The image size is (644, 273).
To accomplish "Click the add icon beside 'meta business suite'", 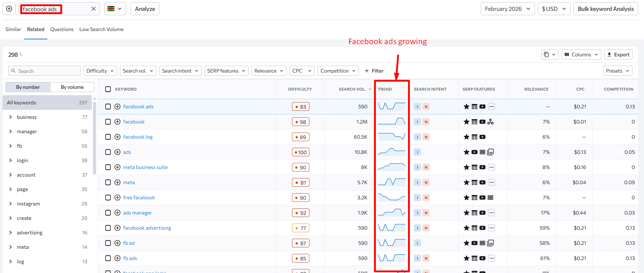I will [x=117, y=167].
